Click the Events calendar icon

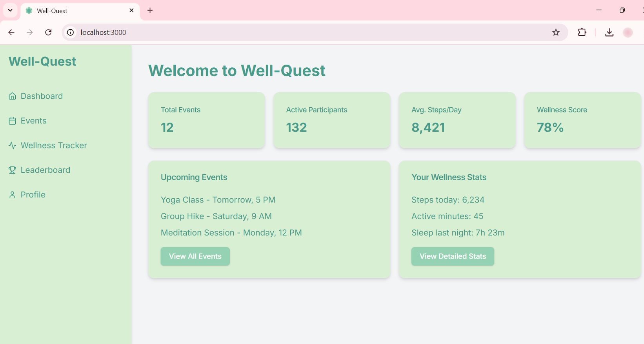pos(12,121)
